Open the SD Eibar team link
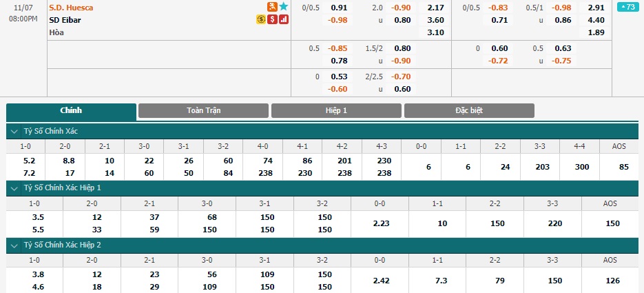Image resolution: width=644 pixels, height=293 pixels. [65, 20]
